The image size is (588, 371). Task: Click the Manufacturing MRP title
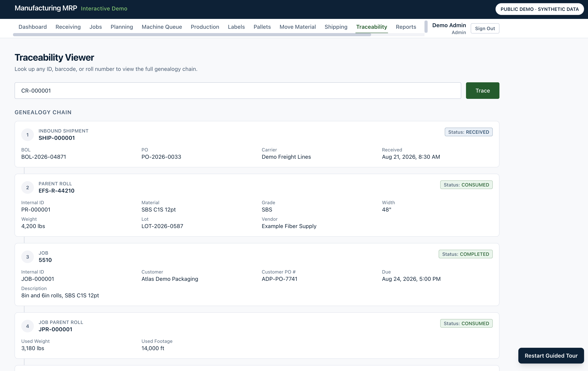(x=46, y=8)
